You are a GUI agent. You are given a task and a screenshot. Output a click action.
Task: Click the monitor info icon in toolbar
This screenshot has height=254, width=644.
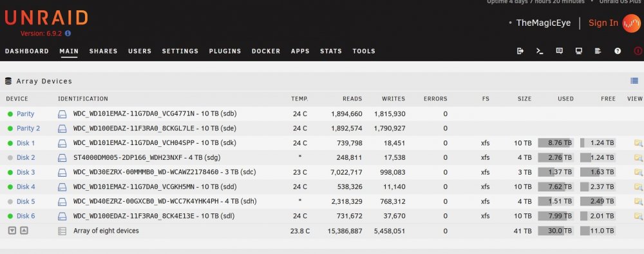pos(579,51)
